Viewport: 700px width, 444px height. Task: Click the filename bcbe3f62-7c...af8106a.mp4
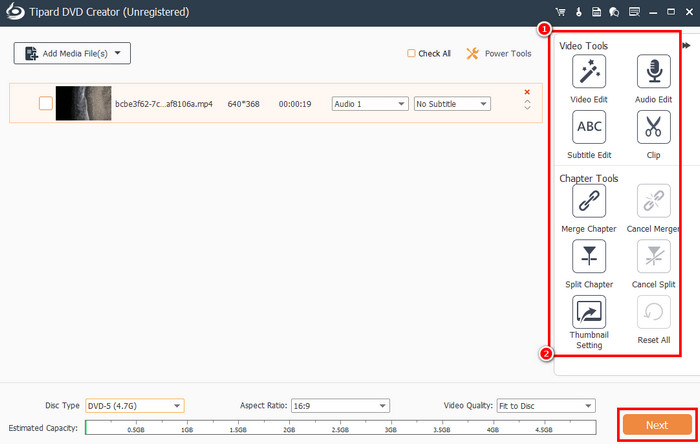click(164, 104)
